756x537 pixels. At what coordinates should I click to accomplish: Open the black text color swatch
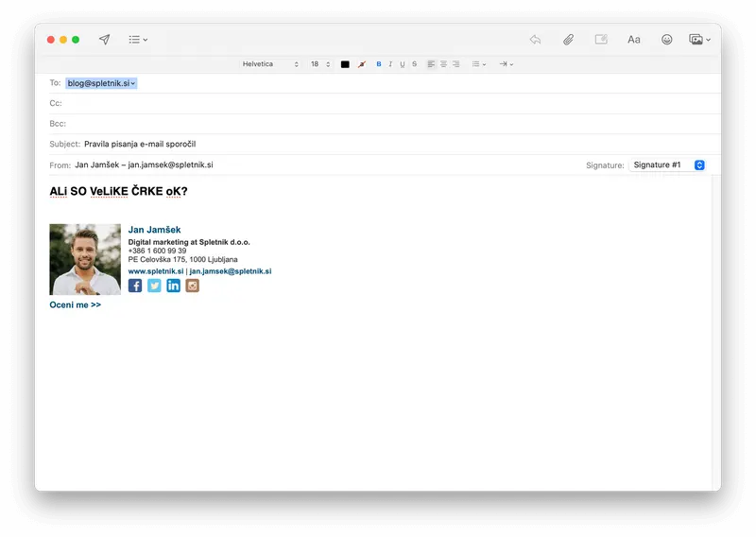[345, 64]
